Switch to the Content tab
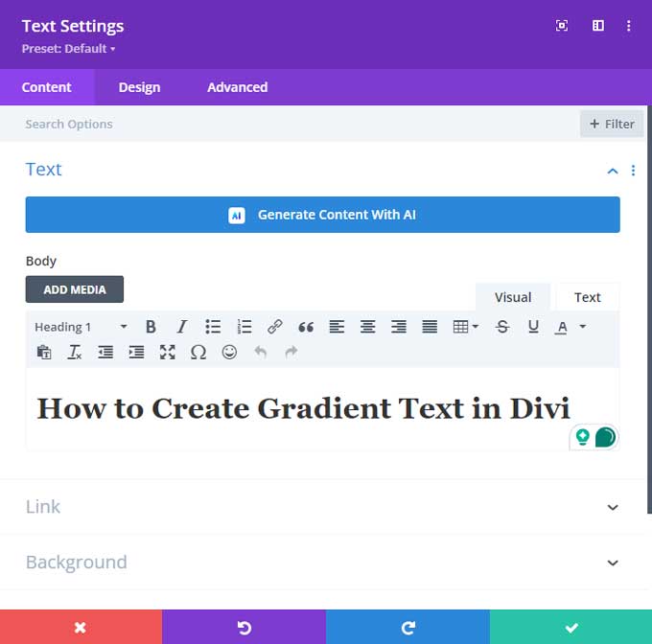Screen dimensions: 652x644 point(47,87)
